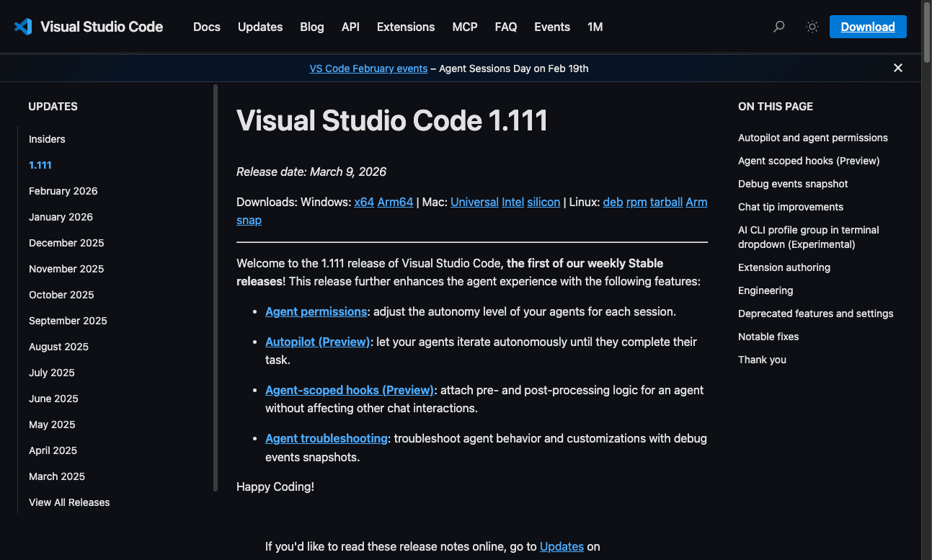Open the API nav item
Screen dimensions: 932x560
[350, 27]
